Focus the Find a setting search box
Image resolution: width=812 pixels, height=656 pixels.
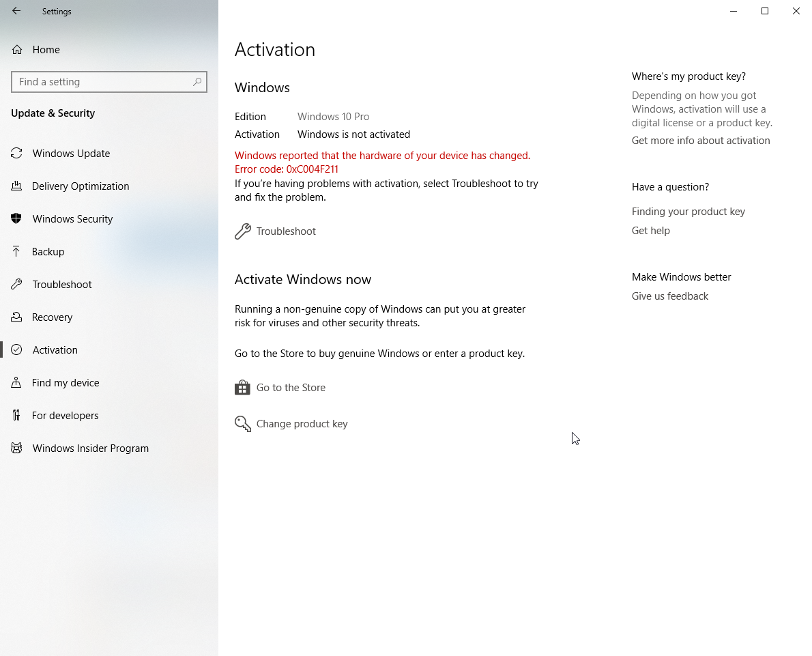point(108,82)
